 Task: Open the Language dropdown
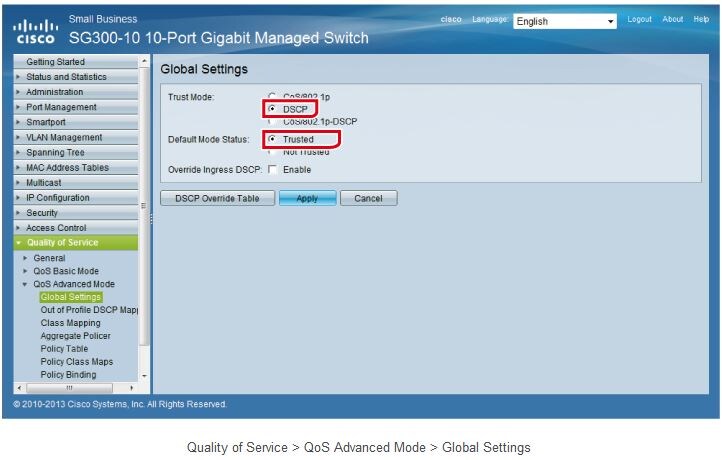click(566, 21)
